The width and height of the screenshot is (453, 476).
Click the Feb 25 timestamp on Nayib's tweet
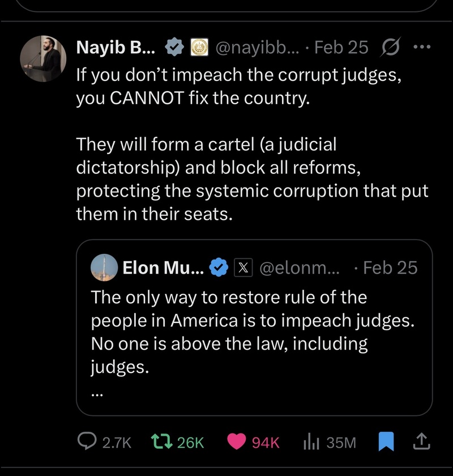click(x=341, y=48)
